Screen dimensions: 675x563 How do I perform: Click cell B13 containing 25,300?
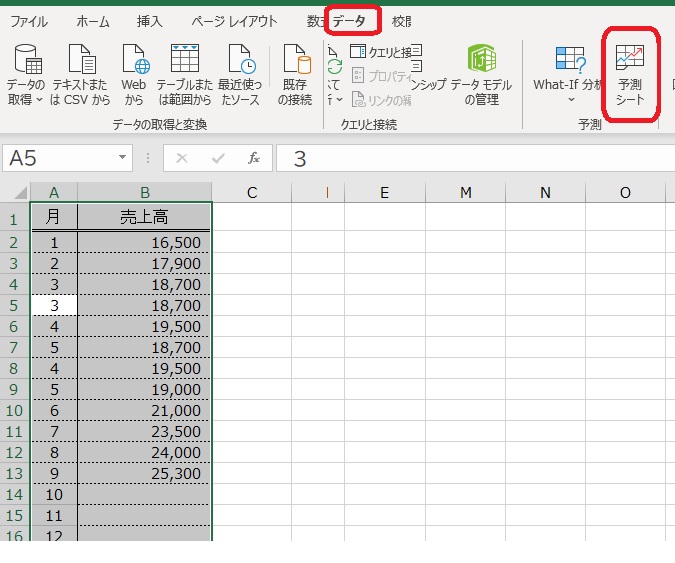tap(145, 473)
